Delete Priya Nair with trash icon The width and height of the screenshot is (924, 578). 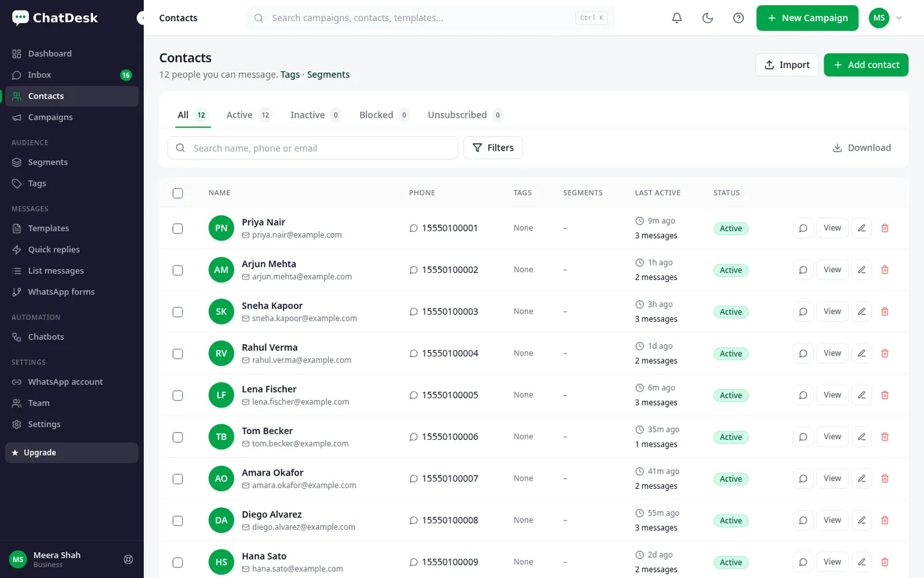pos(885,228)
